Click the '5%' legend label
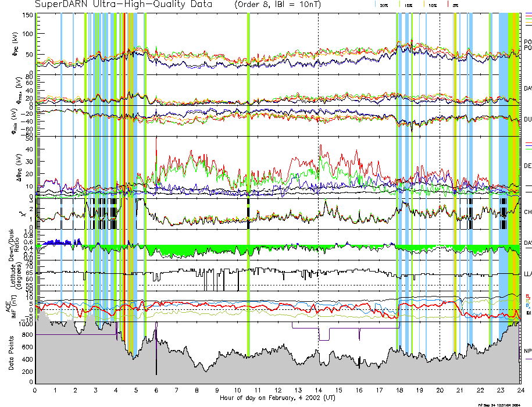The image size is (532, 407). coord(456,5)
